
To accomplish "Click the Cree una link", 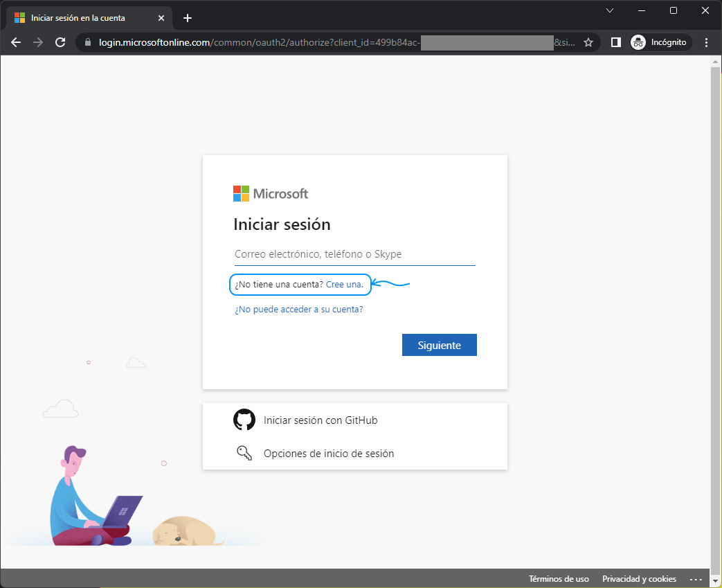I will click(x=345, y=285).
